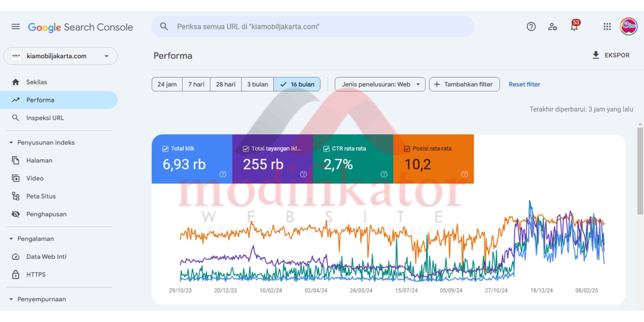Screen dimensions: 644x322
Task: Click the Halaman pages icon
Action: (x=16, y=160)
